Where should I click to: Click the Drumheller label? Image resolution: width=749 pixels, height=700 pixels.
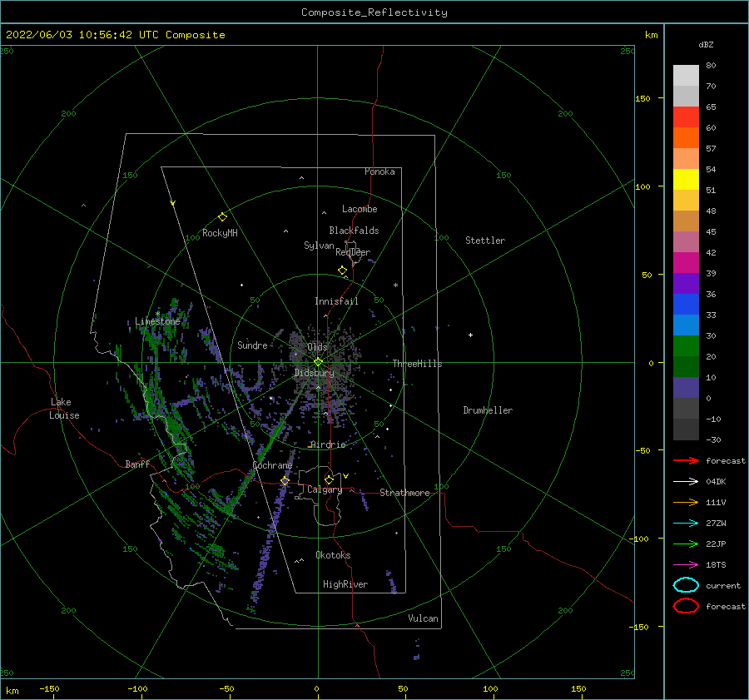tap(488, 410)
